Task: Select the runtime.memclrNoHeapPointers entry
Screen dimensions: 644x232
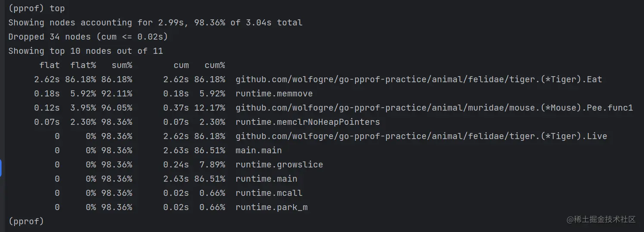Action: click(x=307, y=122)
